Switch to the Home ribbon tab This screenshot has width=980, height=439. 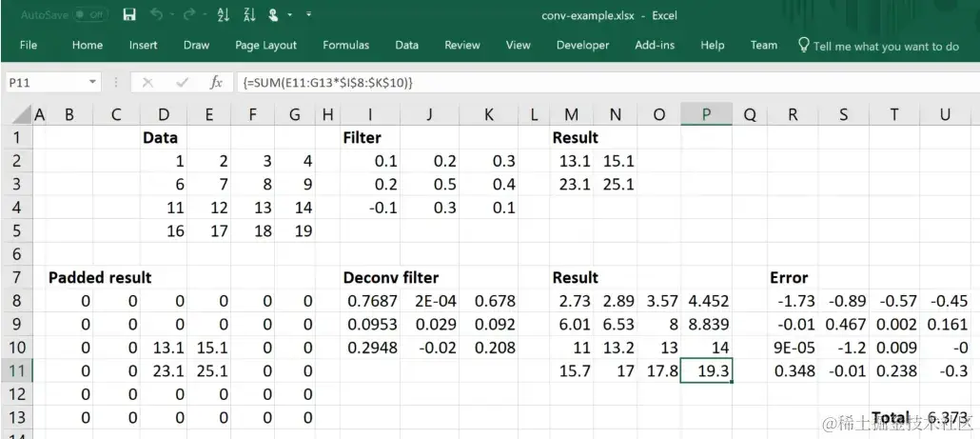pyautogui.click(x=87, y=45)
